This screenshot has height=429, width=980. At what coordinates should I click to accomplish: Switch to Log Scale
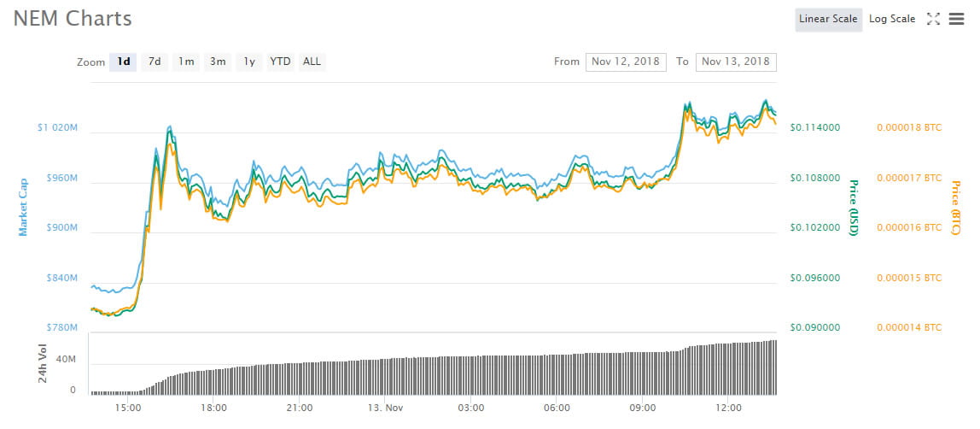[892, 19]
